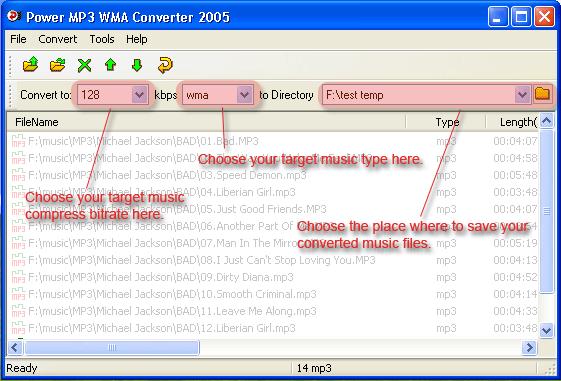Click the mp3 icon of 08.I Just Can't Stop row
The height and width of the screenshot is (381, 561).
click(18, 260)
